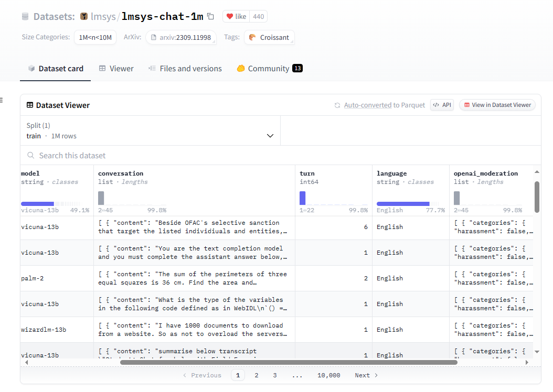Click the Dataset card cube icon
The width and height of the screenshot is (553, 392).
[x=31, y=68]
